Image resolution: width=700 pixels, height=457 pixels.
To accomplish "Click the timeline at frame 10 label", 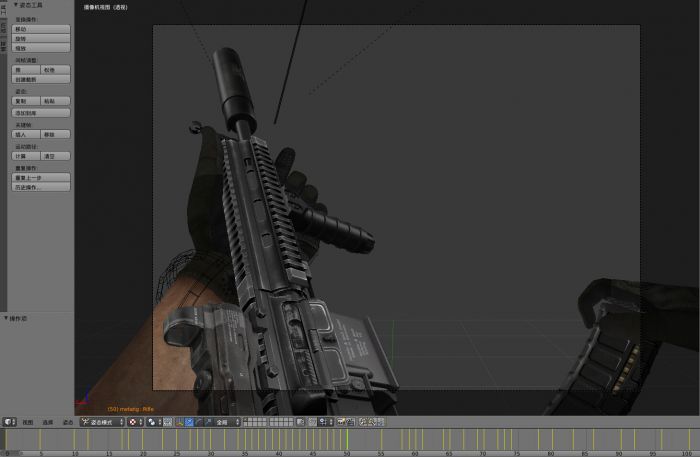I will tap(75, 453).
